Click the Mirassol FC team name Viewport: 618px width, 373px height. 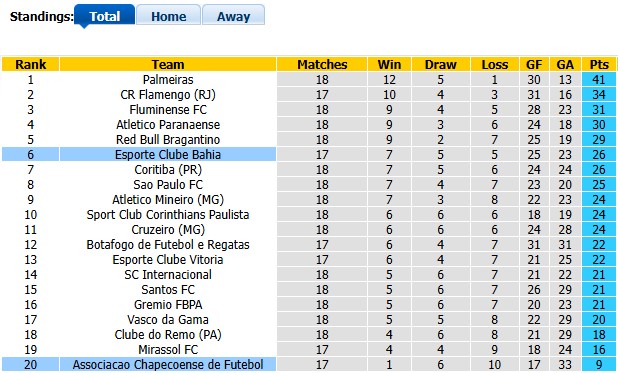[168, 349]
